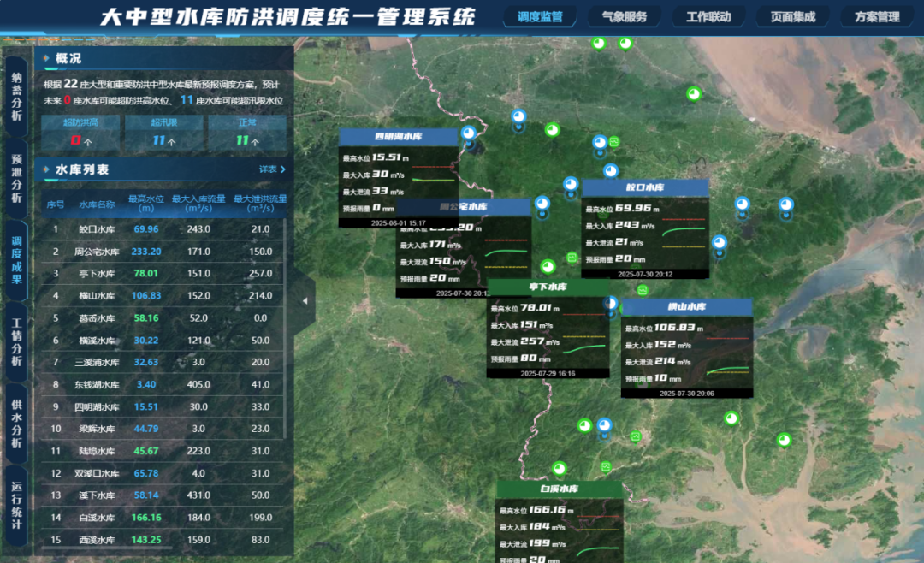Screen dimensions: 924x563
Task: Open the 皎口水库 popup title bar
Action: (x=645, y=187)
